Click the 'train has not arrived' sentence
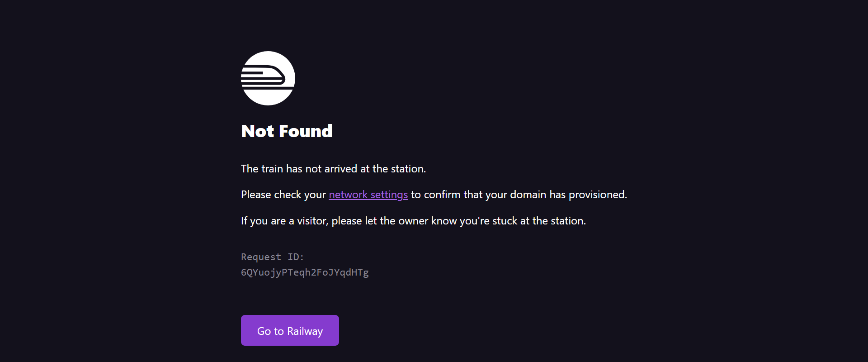 pos(333,169)
